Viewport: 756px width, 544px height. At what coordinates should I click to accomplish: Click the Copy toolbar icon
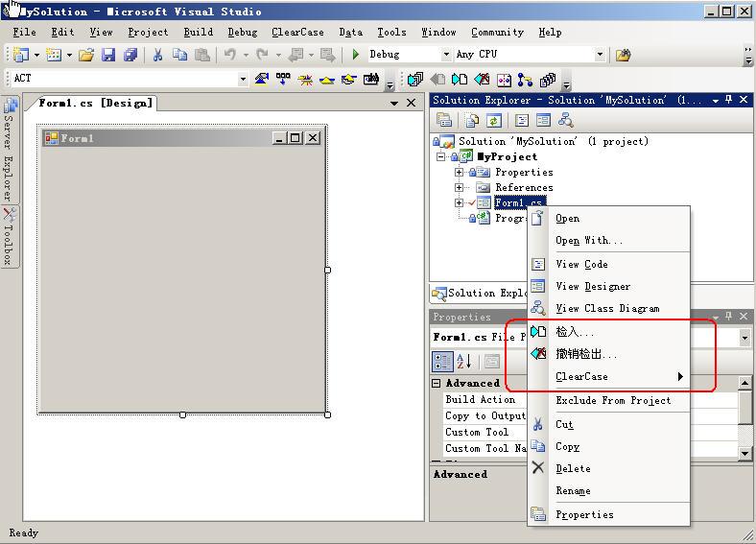[x=179, y=55]
